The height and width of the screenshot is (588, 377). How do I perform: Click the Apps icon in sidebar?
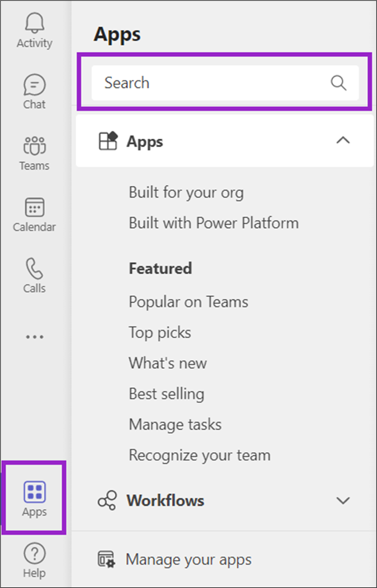click(34, 491)
